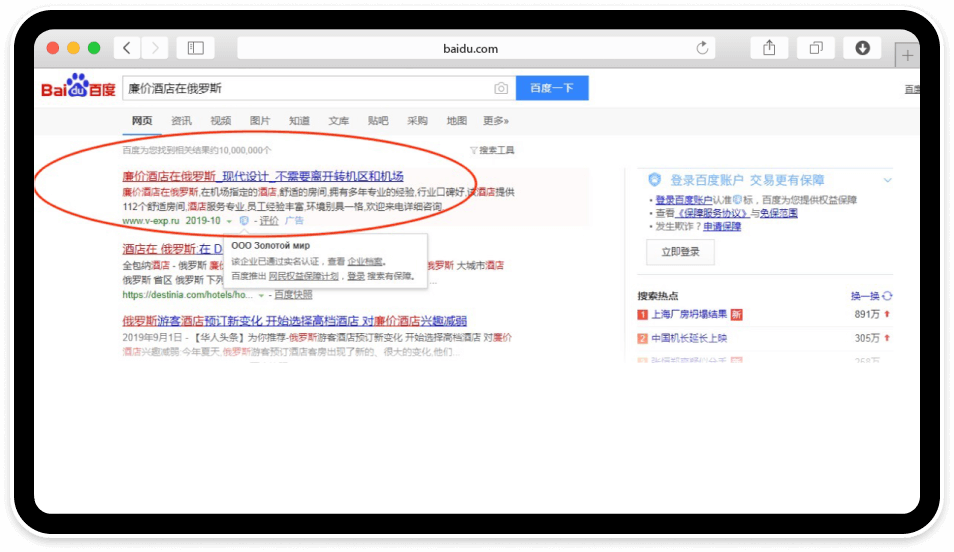Expand the 更多» menu
Screen dimensions: 954x552
pos(496,121)
